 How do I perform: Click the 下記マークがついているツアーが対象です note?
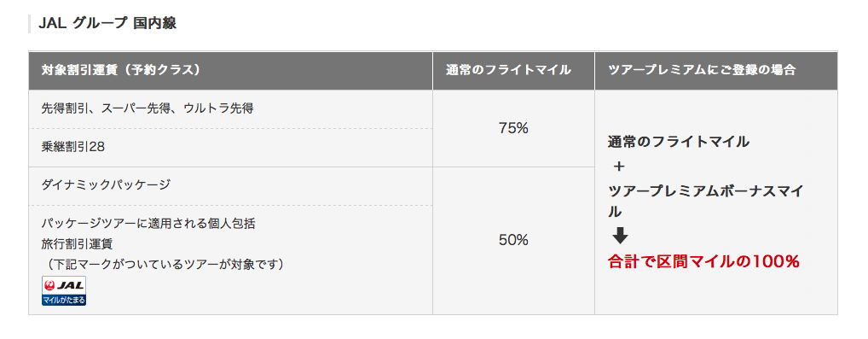click(x=164, y=264)
